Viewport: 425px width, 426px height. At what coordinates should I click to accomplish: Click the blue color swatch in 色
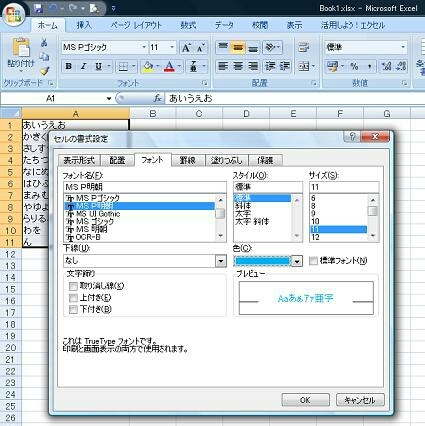(262, 261)
